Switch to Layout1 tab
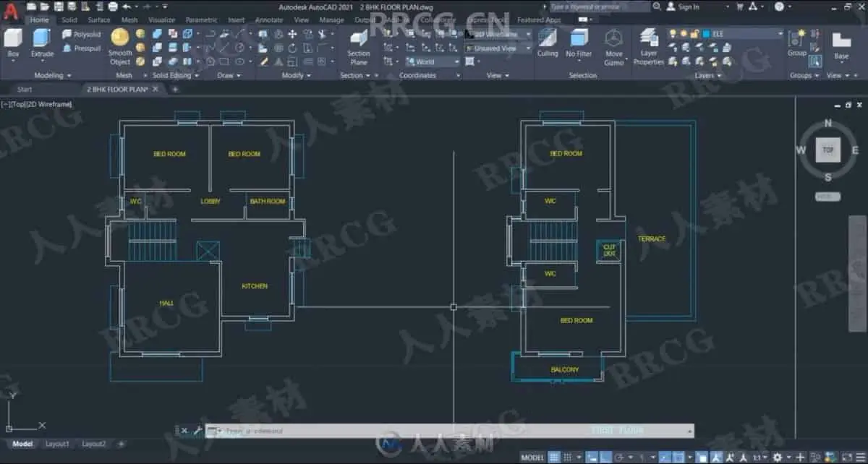868x464 pixels. pyautogui.click(x=57, y=444)
